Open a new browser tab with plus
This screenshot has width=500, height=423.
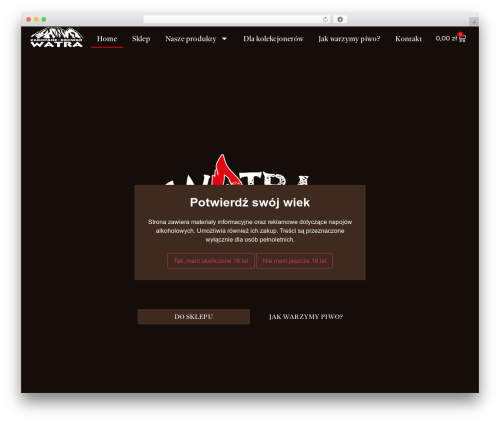(x=474, y=22)
